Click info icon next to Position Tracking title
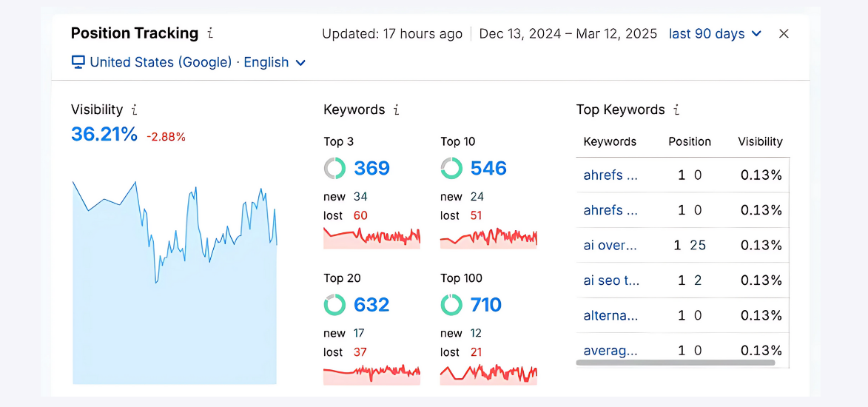Screen dimensions: 868x407 (210, 33)
